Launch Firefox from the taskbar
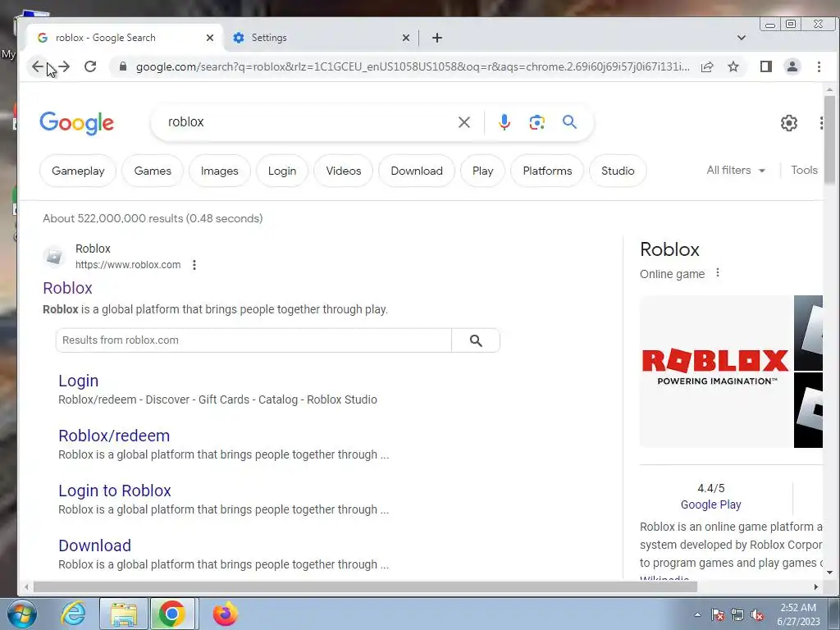This screenshot has height=630, width=840. pos(225,614)
